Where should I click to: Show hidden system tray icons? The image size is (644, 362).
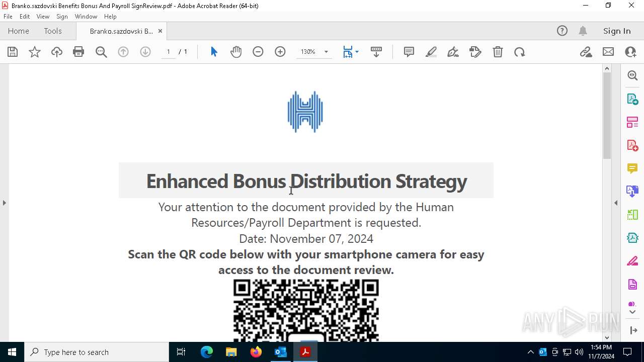coord(530,352)
